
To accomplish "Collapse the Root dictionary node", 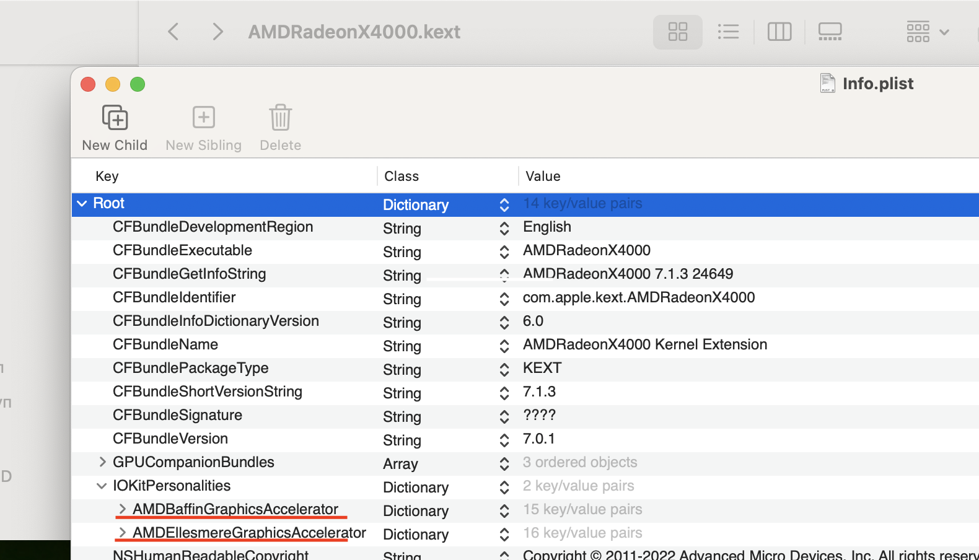I will pyautogui.click(x=82, y=203).
